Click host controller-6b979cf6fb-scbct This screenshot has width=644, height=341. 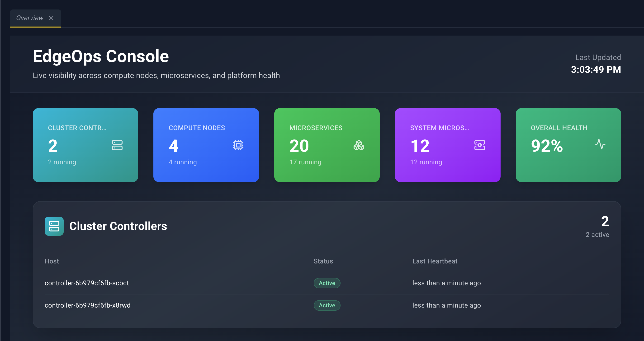(x=87, y=283)
